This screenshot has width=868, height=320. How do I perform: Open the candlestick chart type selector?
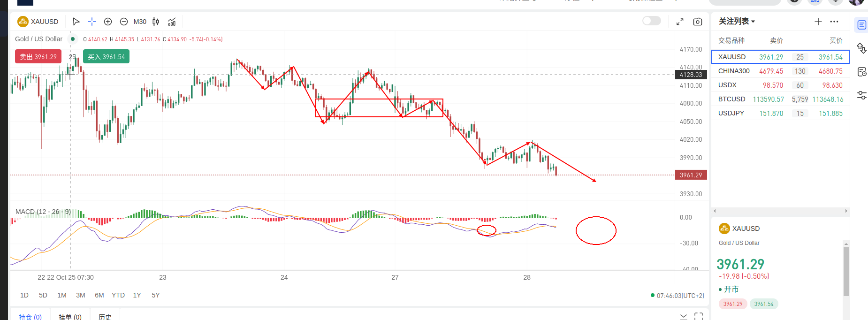pos(156,22)
